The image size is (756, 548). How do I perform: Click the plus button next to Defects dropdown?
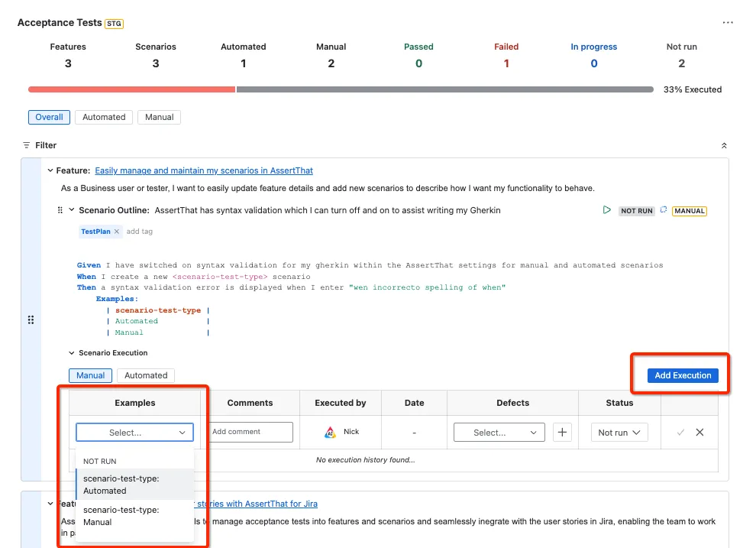[x=562, y=433]
